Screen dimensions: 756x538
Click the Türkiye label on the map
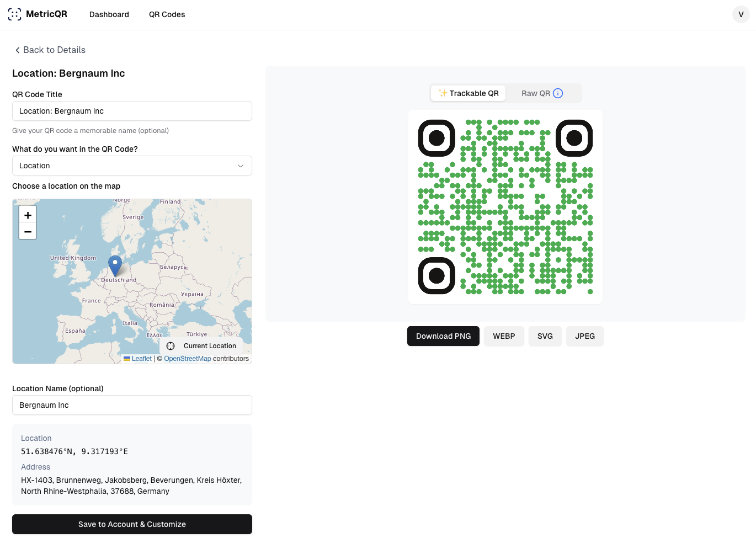pos(197,334)
